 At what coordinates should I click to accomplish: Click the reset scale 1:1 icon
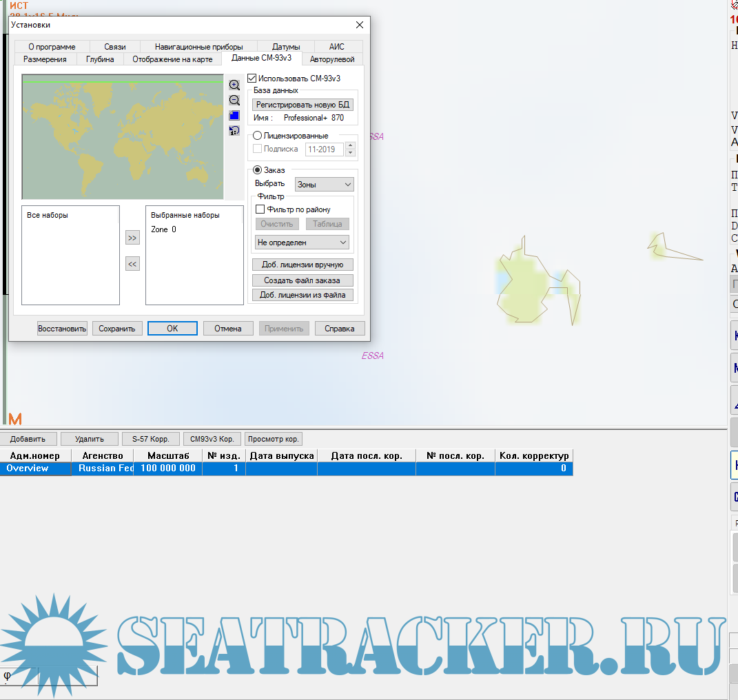(234, 130)
